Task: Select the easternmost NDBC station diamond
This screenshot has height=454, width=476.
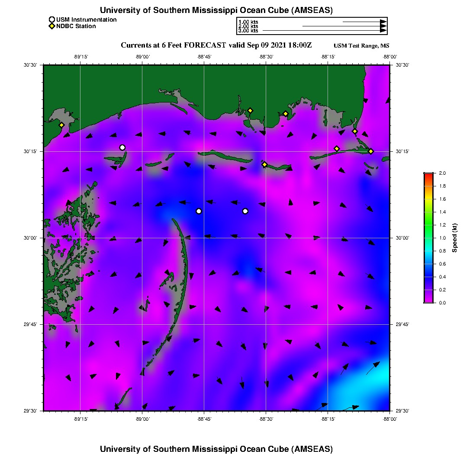Action: point(371,151)
